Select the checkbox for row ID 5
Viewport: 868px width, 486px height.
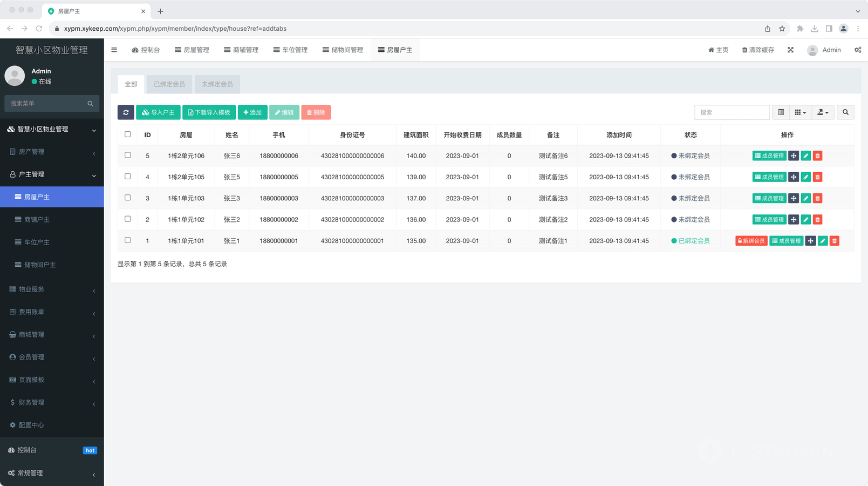coord(128,156)
